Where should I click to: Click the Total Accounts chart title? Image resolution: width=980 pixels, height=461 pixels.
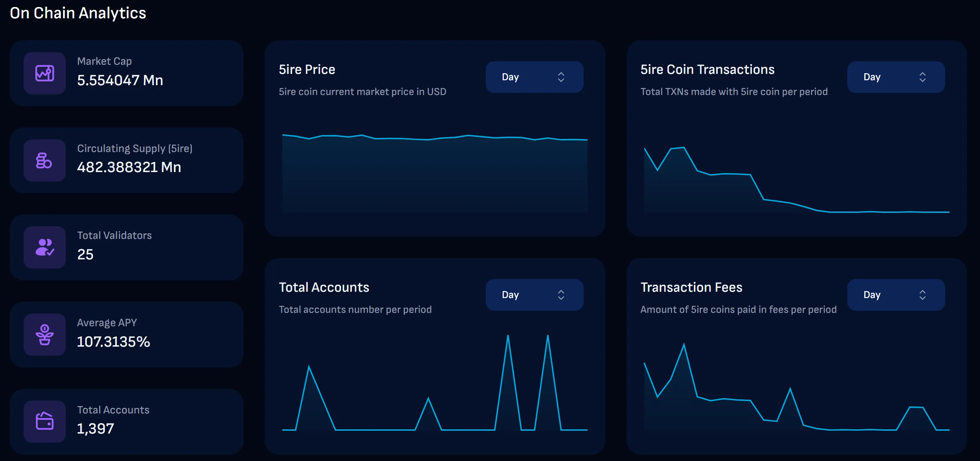324,287
